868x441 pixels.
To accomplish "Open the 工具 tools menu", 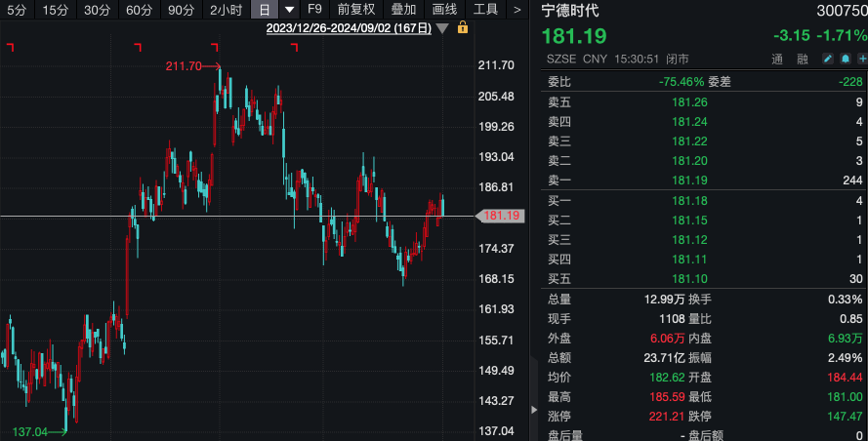I will (x=485, y=10).
